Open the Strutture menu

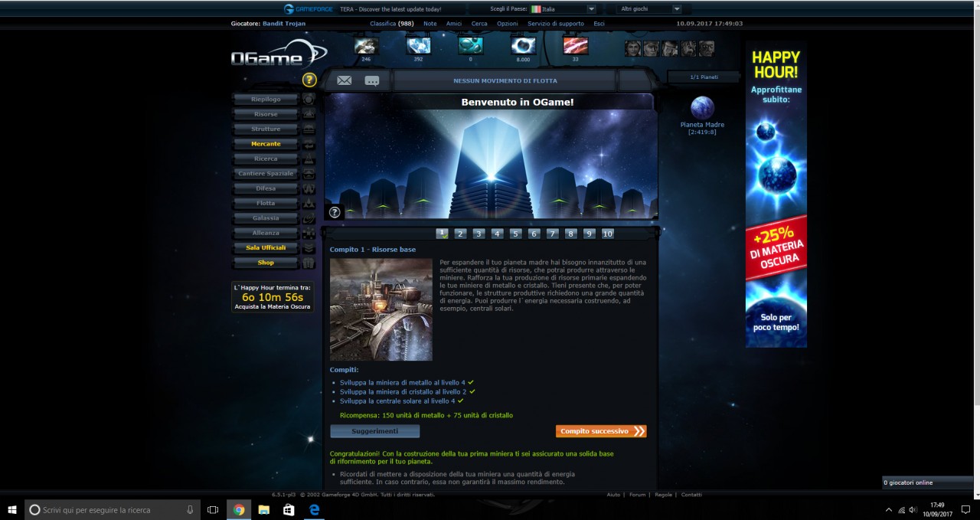(266, 129)
